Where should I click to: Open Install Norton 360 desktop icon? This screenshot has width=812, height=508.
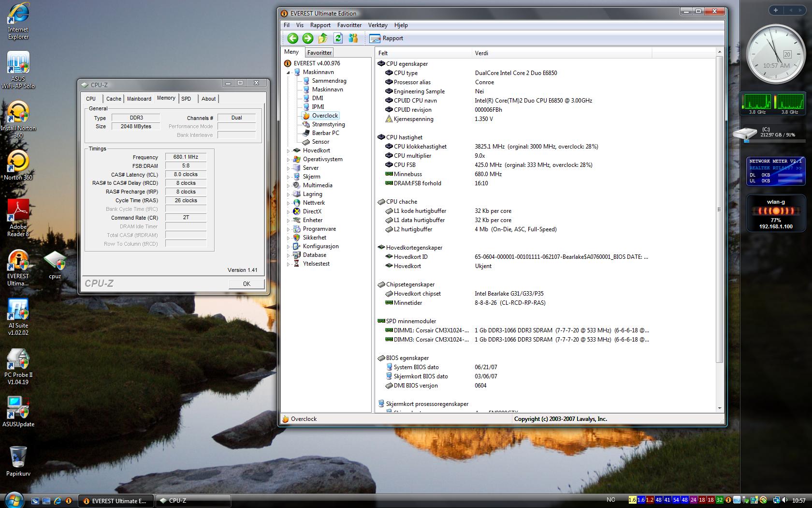(x=18, y=120)
